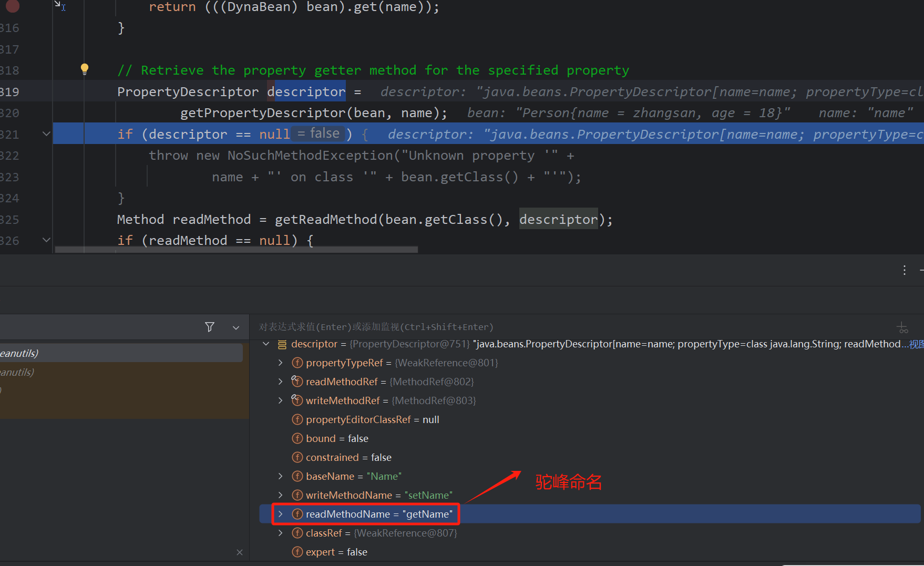Select the propertyEditorClassRef = null row
The width and height of the screenshot is (924, 566).
coord(590,419)
